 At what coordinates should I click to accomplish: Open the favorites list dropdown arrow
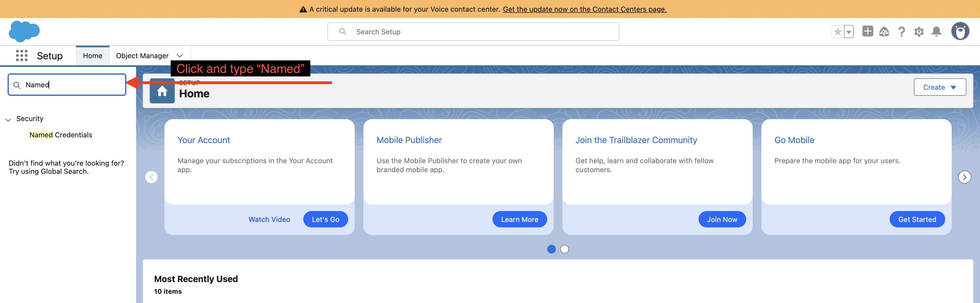(849, 32)
